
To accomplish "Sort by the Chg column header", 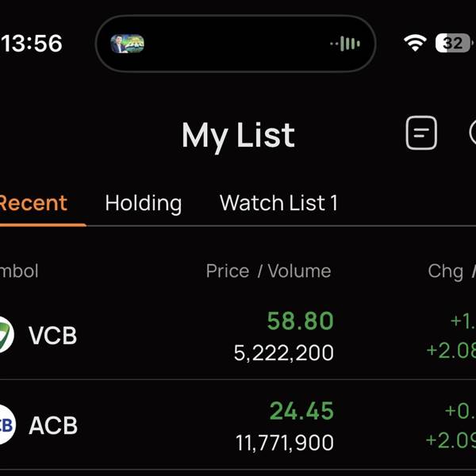I will coord(446,271).
